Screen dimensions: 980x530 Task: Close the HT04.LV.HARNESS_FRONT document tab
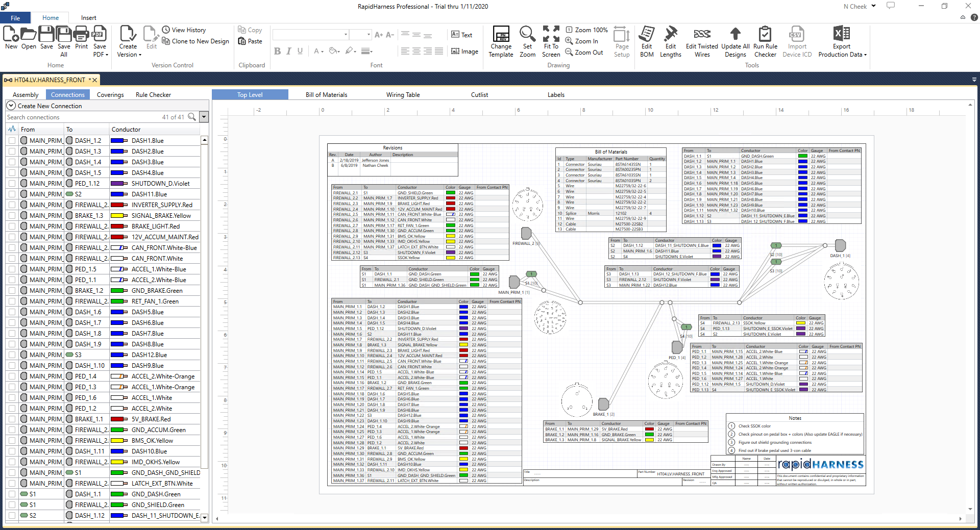point(94,80)
